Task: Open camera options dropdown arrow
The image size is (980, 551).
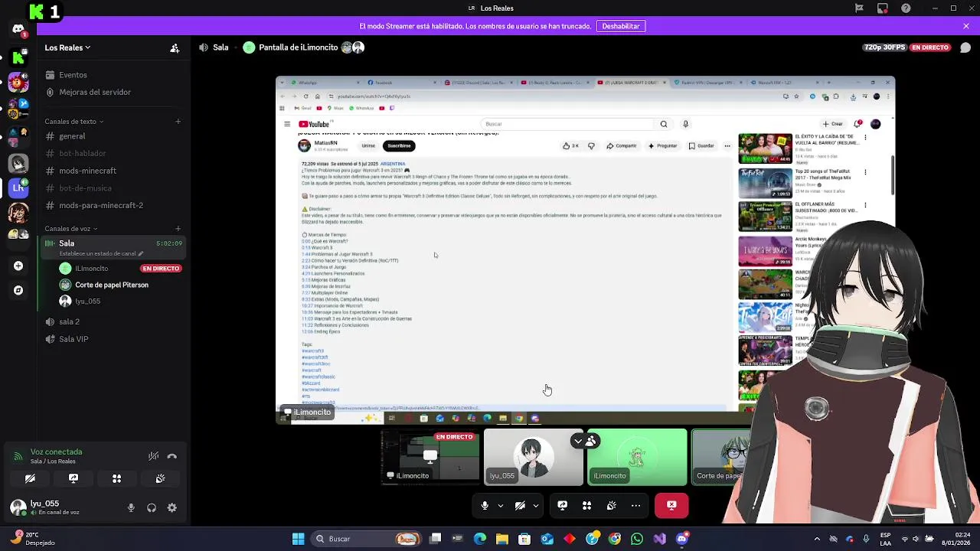Action: [x=536, y=505]
